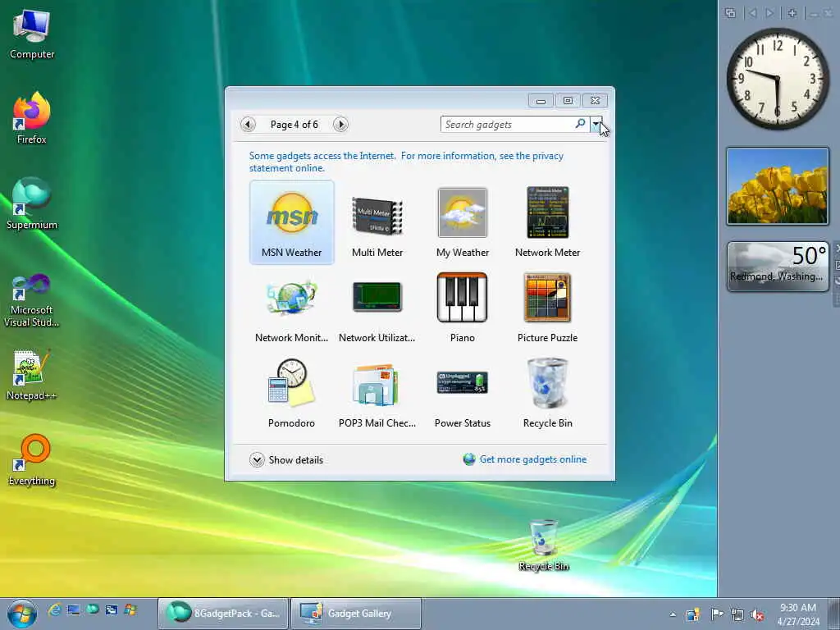The image size is (840, 630).
Task: Click the tulips Slide Show gadget
Action: point(778,186)
